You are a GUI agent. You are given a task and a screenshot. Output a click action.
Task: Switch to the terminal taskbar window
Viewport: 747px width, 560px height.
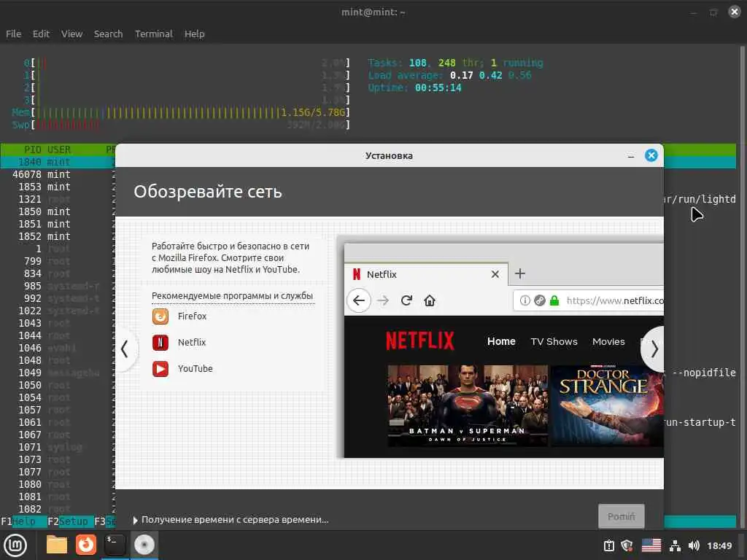pyautogui.click(x=115, y=545)
